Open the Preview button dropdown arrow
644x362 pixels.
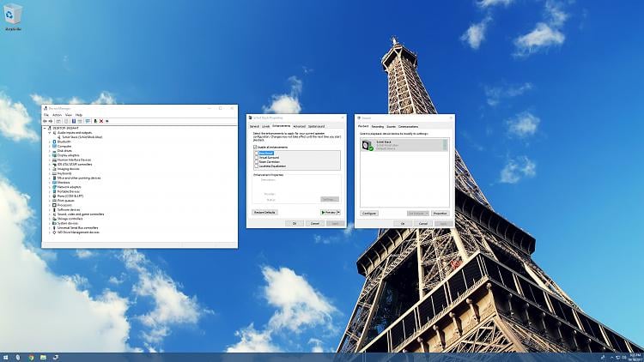click(339, 212)
